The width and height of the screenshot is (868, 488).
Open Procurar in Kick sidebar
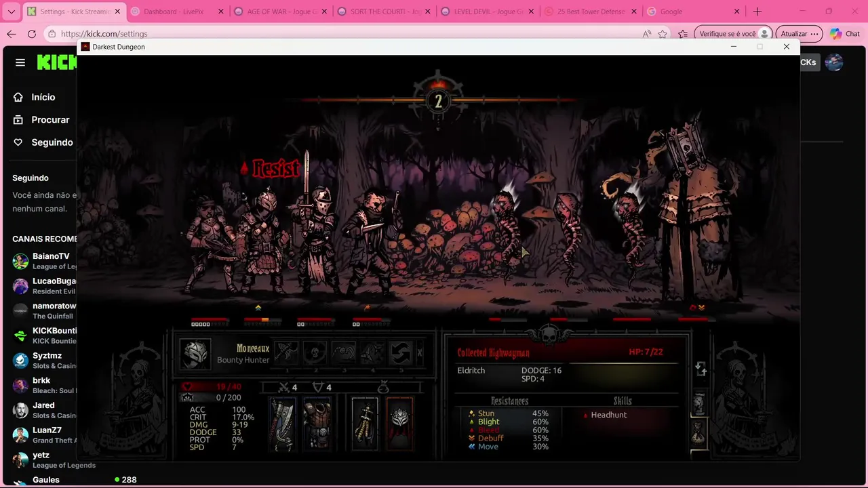[41, 119]
